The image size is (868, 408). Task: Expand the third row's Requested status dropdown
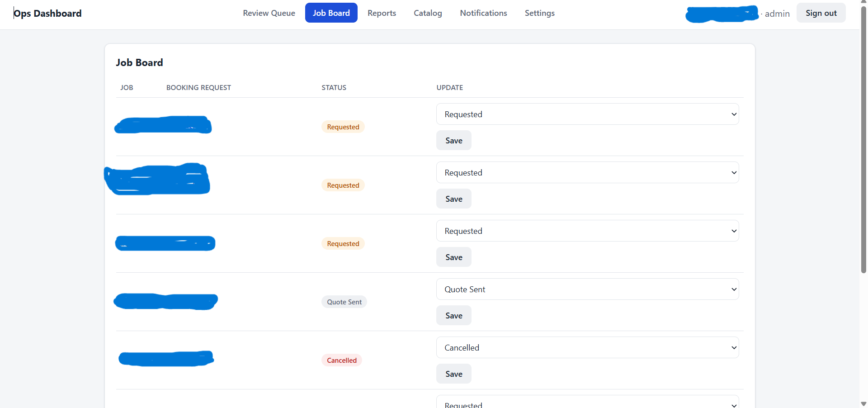[x=587, y=231]
